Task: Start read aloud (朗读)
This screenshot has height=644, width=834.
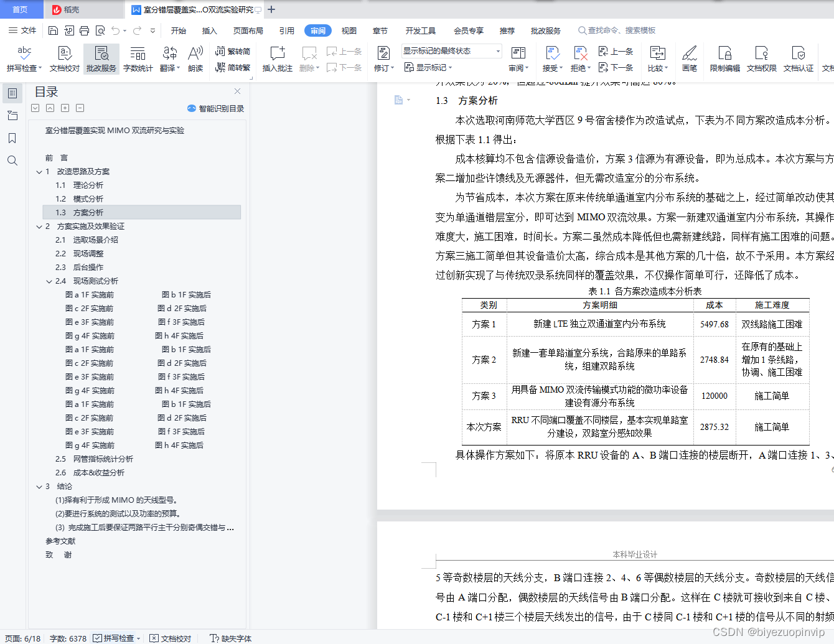Action: point(195,59)
